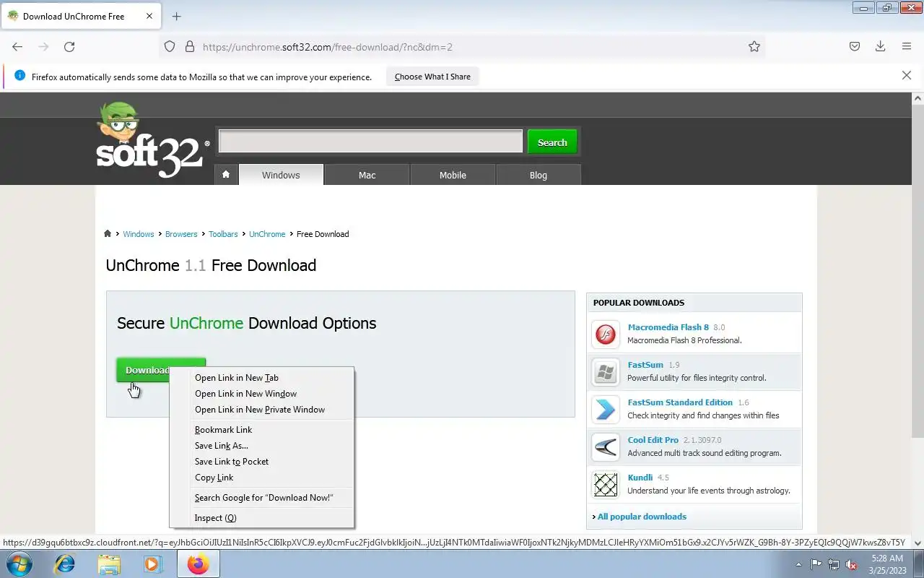Open the tracking protection shield icon

click(x=170, y=46)
